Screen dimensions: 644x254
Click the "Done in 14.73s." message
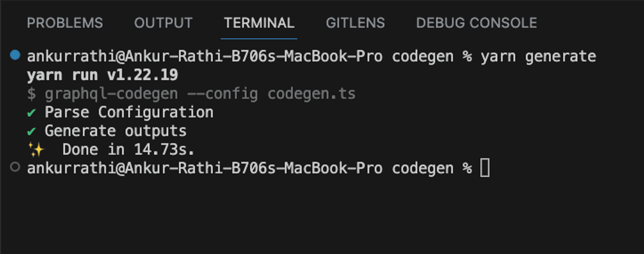[128, 150]
